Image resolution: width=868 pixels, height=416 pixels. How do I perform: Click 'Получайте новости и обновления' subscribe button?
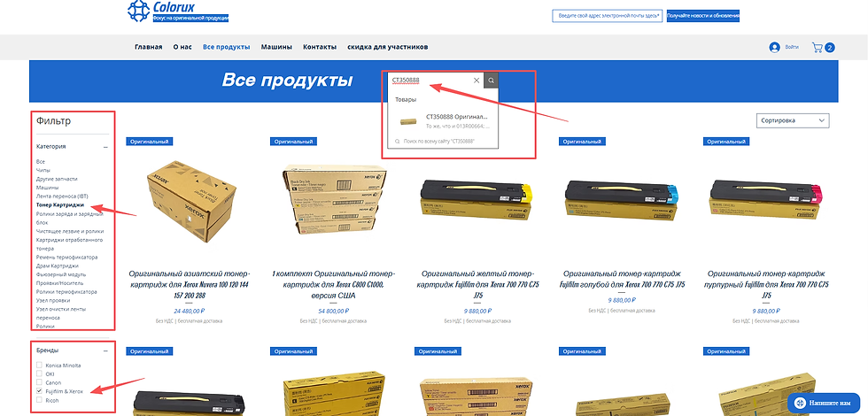pyautogui.click(x=703, y=16)
